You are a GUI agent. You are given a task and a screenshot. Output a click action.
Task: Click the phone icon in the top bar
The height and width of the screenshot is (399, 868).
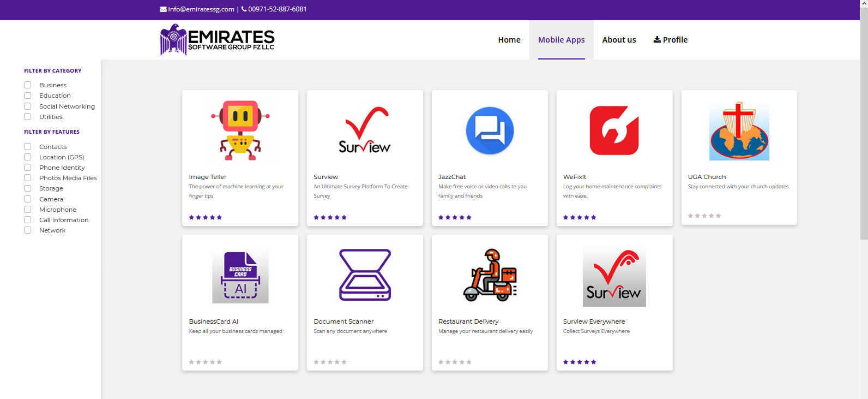click(244, 9)
